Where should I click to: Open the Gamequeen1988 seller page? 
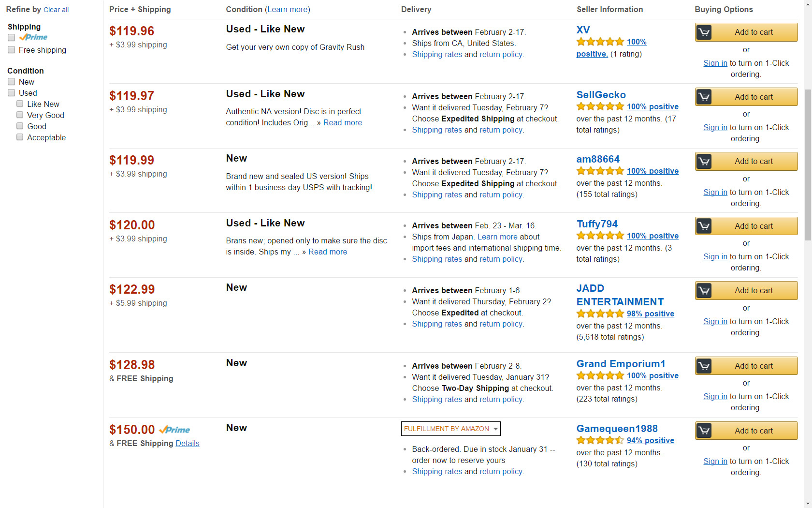pyautogui.click(x=617, y=429)
